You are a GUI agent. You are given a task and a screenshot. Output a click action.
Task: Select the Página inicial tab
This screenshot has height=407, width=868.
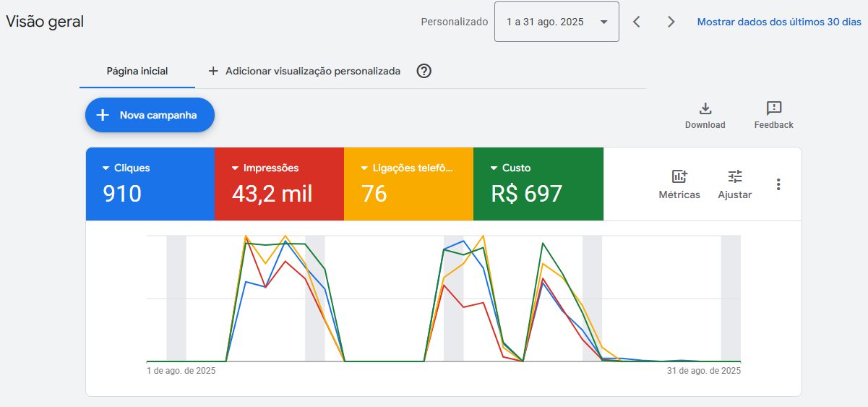click(137, 71)
